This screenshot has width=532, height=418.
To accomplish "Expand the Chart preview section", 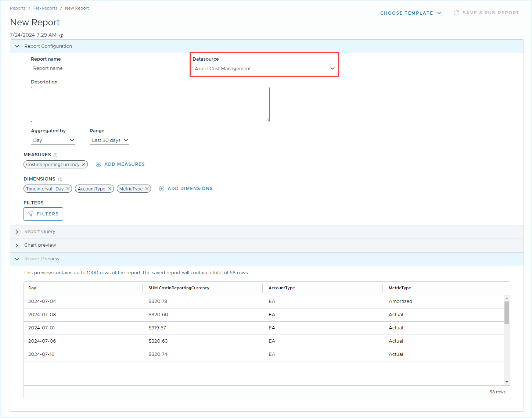I will [17, 246].
